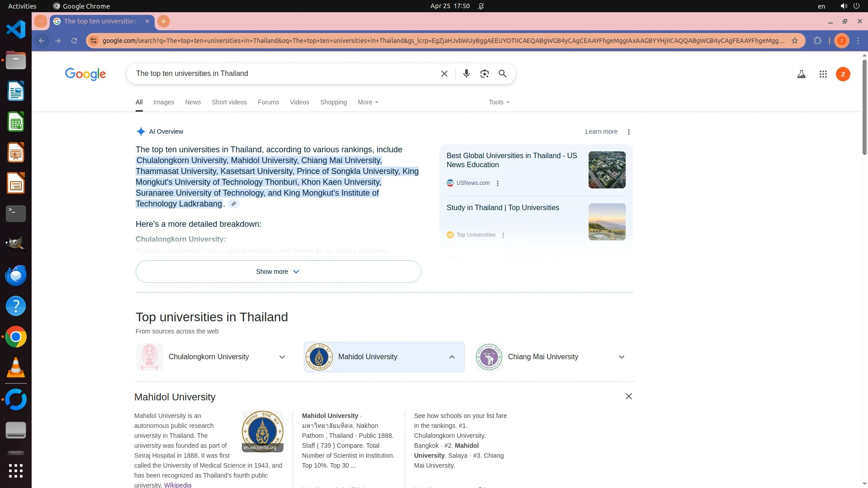Viewport: 868px width, 488px height.
Task: Open Chrome extensions puzzle icon
Action: pos(817,41)
